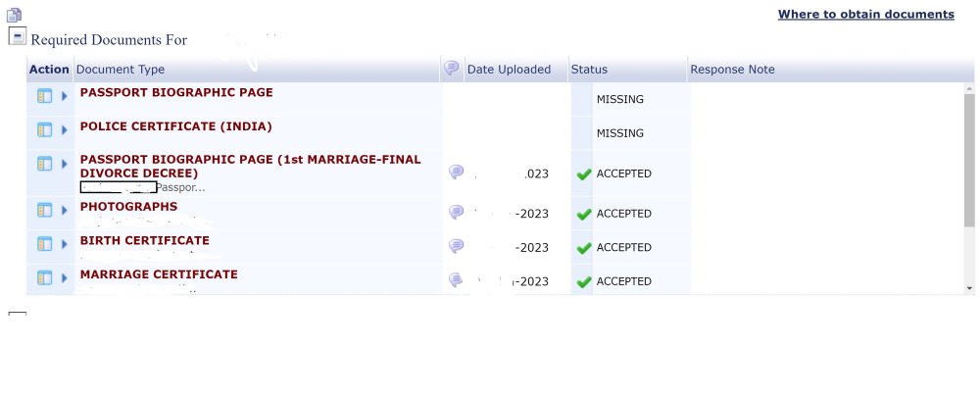Click action icon for Police Certificate (India) row
Viewport: 980px width, 397px height.
[44, 130]
